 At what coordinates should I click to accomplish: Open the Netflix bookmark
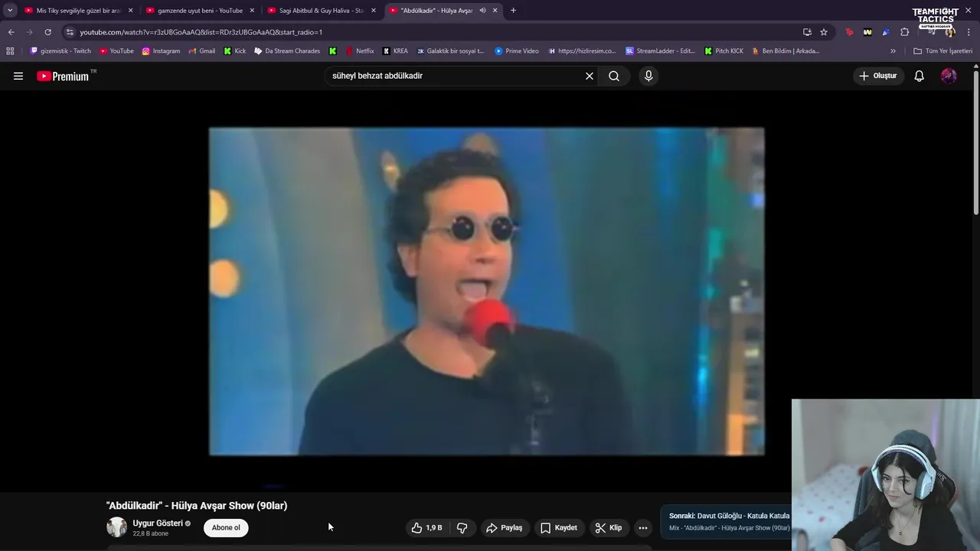(360, 51)
